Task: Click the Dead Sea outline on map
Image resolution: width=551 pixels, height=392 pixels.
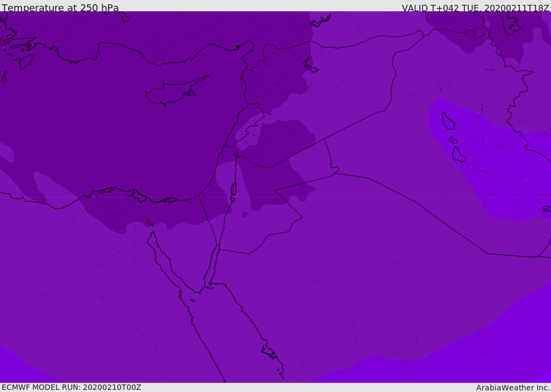Action: point(234,192)
